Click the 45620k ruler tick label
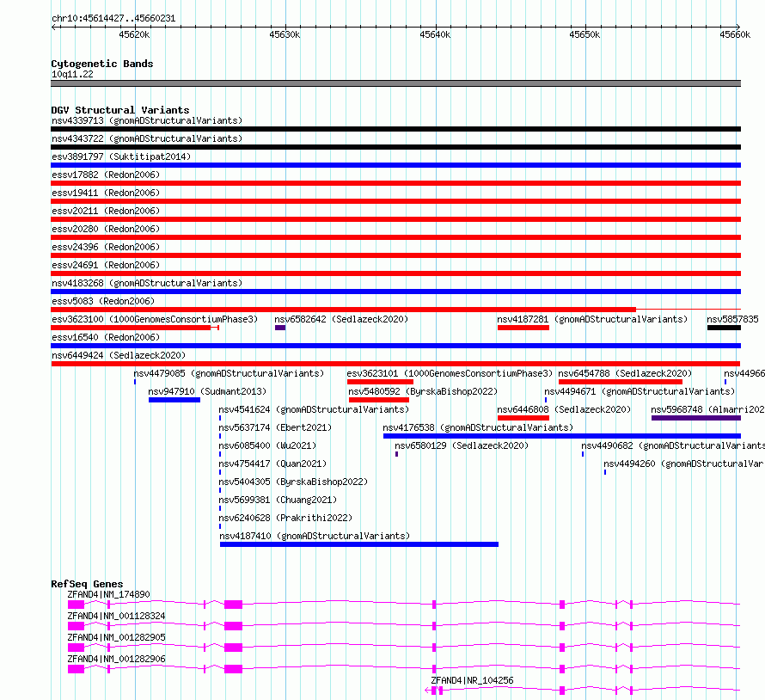The image size is (765, 700). click(134, 34)
